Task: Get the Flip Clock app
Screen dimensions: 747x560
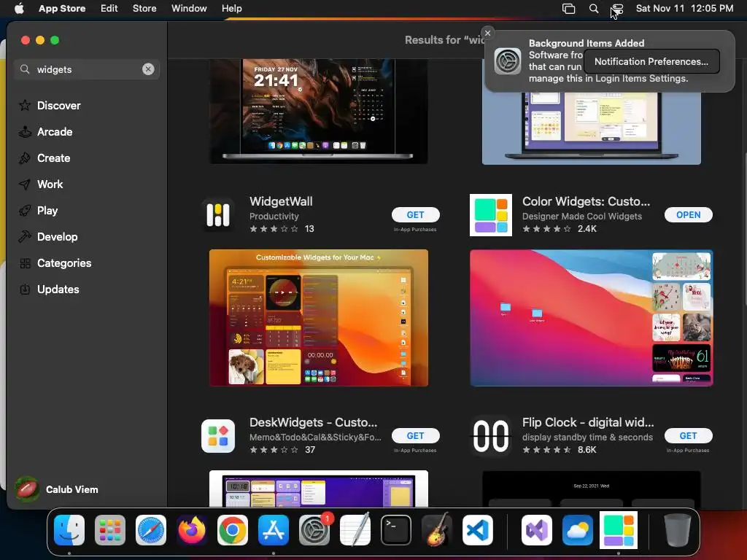Action: click(689, 436)
